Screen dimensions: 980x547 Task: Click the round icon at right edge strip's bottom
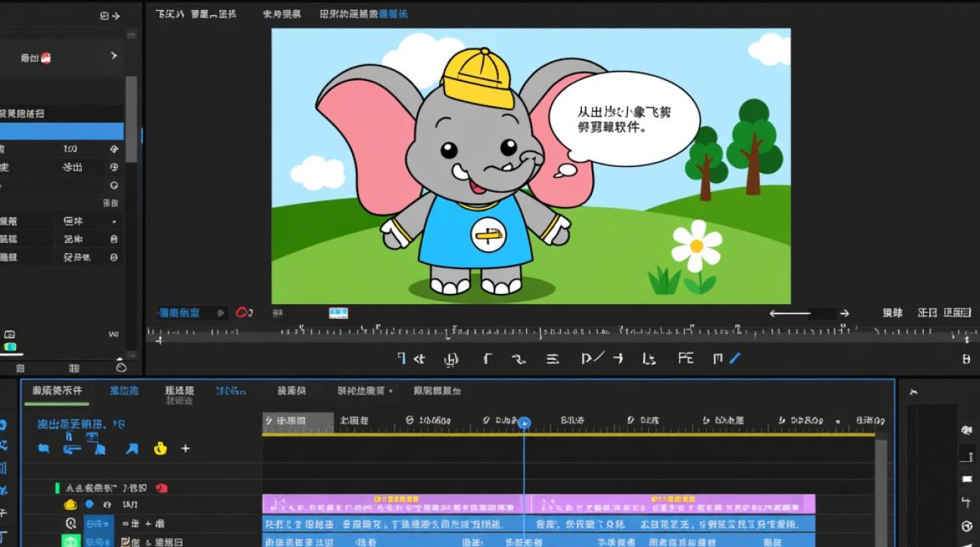pos(967,527)
